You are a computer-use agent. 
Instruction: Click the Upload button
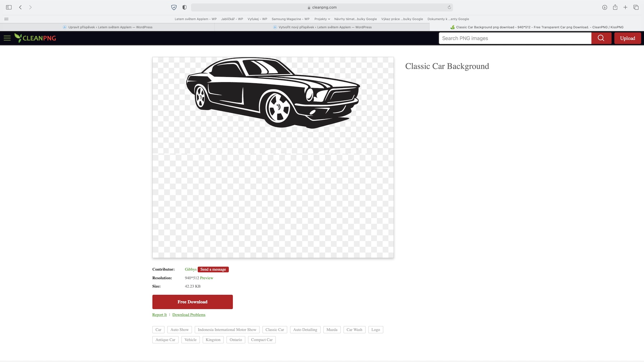point(627,38)
